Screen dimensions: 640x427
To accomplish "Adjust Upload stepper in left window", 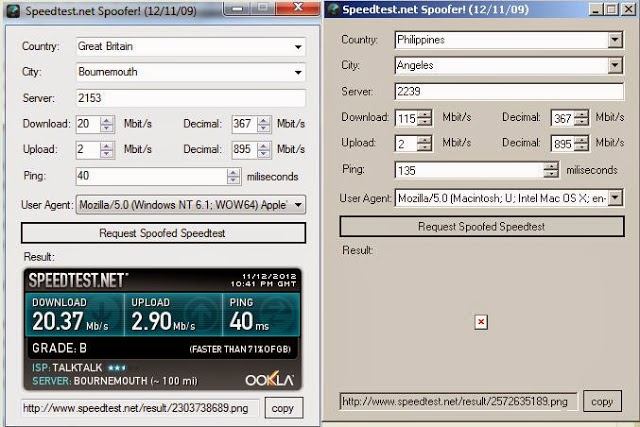I will pos(107,149).
